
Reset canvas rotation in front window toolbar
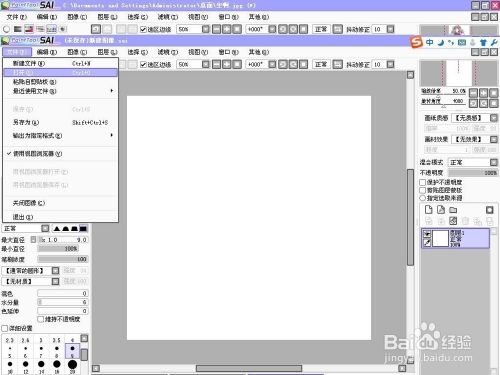303,64
